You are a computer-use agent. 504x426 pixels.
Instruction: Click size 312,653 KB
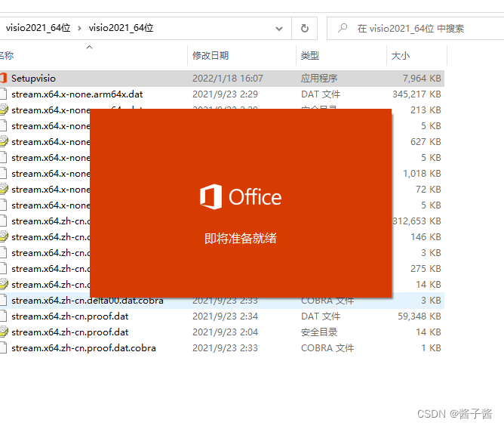(x=416, y=221)
